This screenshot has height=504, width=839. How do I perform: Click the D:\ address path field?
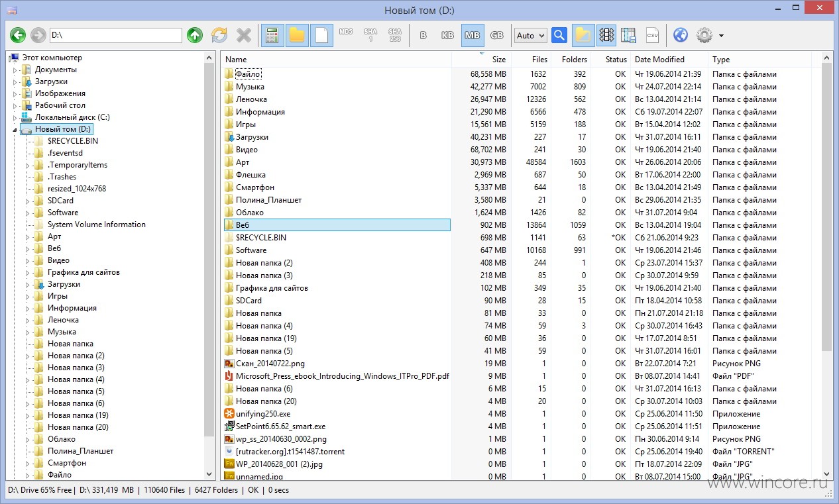point(115,35)
